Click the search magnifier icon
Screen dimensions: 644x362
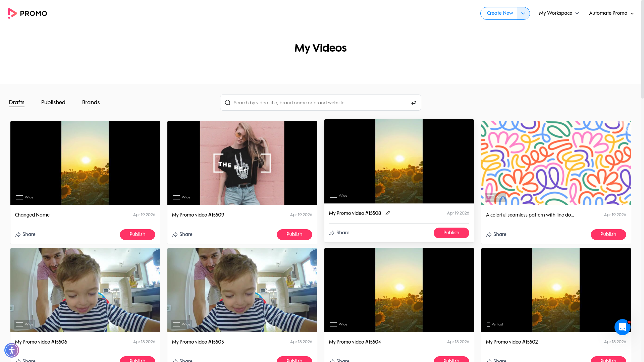pos(228,103)
